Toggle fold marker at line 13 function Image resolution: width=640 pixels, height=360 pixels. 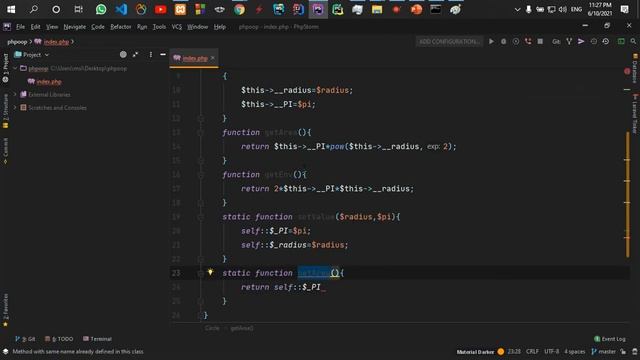(200, 133)
